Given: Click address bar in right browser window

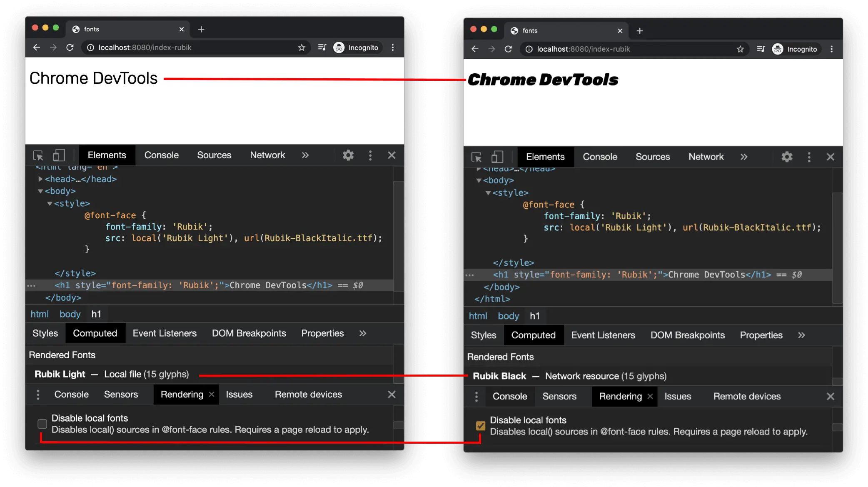Looking at the screenshot, I should pos(634,49).
